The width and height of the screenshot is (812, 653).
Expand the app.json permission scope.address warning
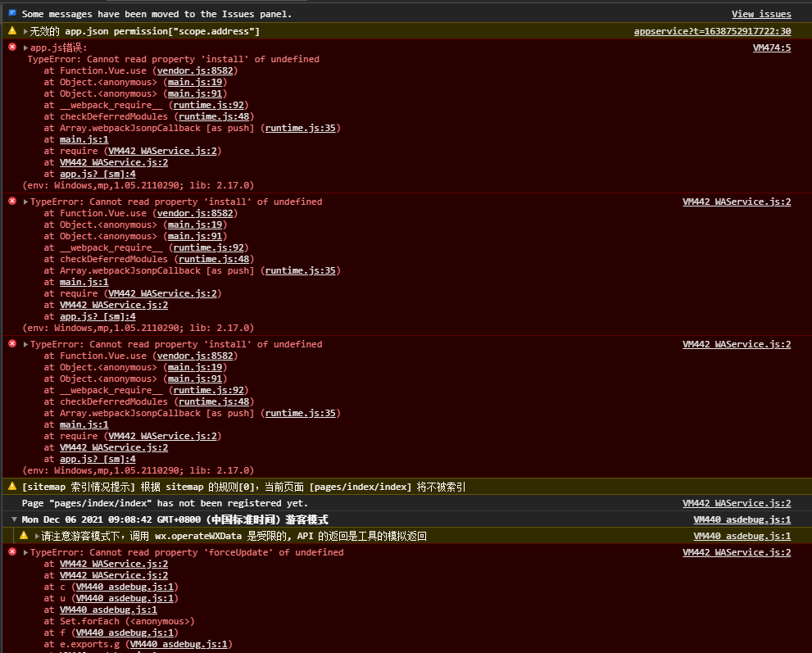[25, 32]
